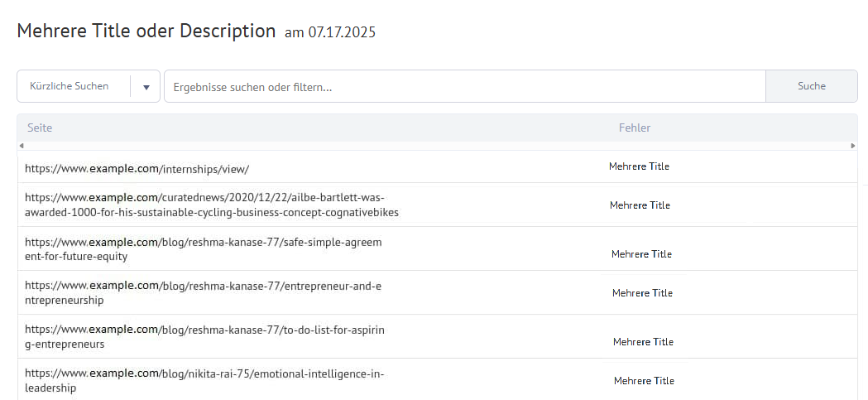Open the to-do-list-for-aspiring-entrepreneurs URL
The height and width of the screenshot is (400, 868).
click(x=204, y=337)
